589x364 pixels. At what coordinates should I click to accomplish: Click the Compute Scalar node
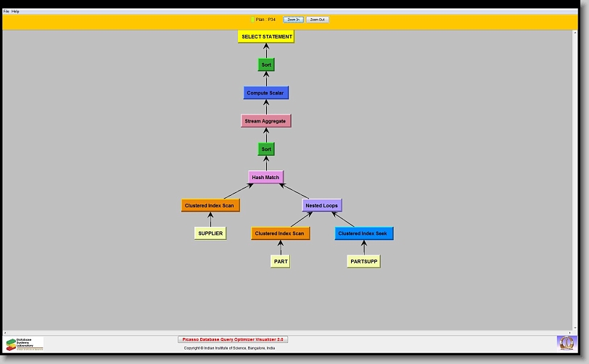tap(265, 93)
